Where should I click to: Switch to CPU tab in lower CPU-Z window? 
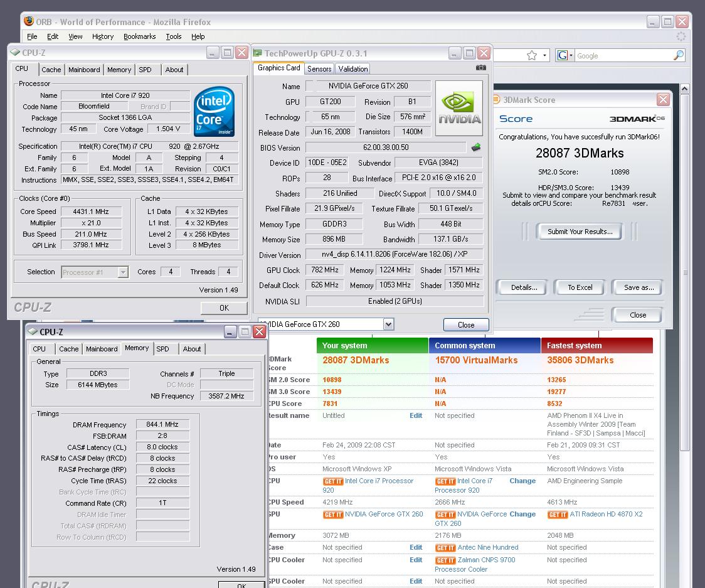39,349
